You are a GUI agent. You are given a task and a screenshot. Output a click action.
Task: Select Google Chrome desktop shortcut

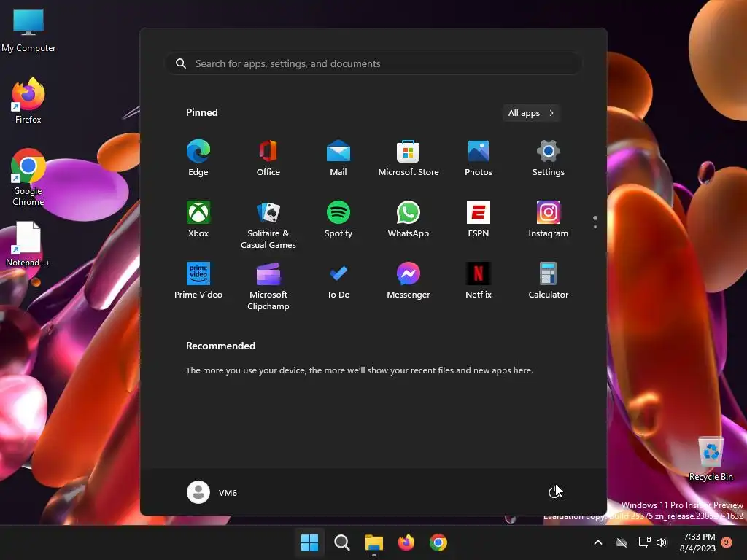point(28,177)
